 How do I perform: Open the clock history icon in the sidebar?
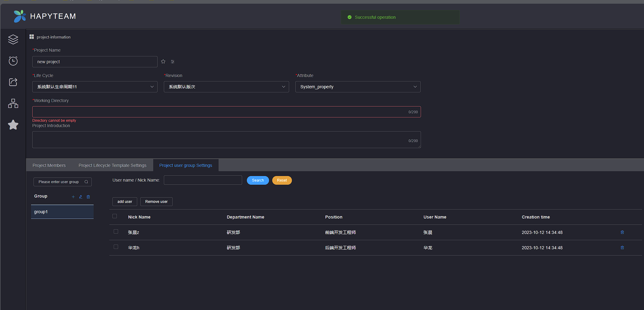(x=13, y=61)
